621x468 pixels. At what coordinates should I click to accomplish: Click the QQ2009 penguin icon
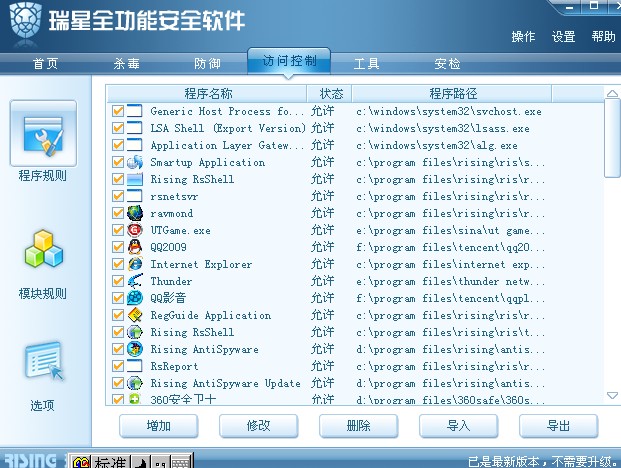[135, 247]
